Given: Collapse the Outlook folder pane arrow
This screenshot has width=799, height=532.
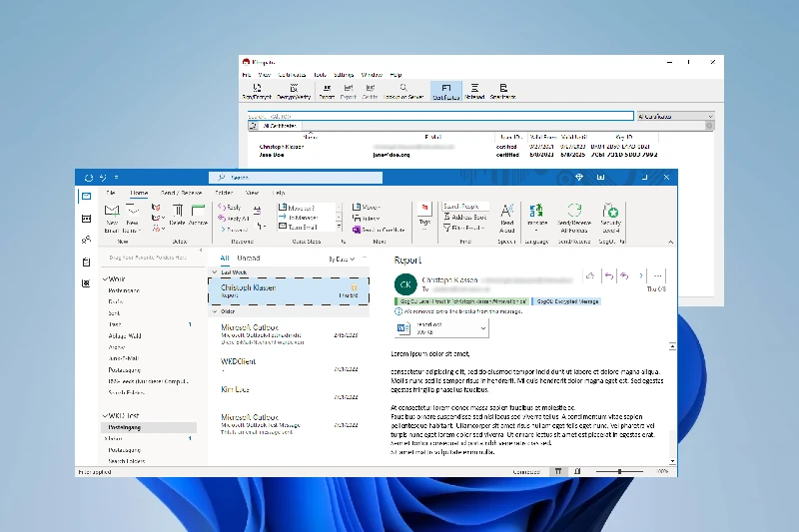Looking at the screenshot, I should tap(201, 250).
